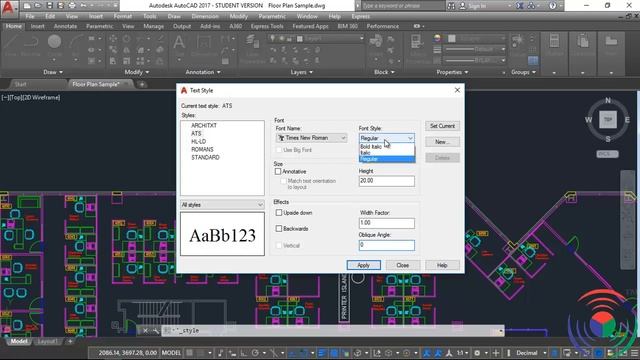The image size is (640, 360).
Task: Click the Help question mark icon
Action: coord(552,6)
